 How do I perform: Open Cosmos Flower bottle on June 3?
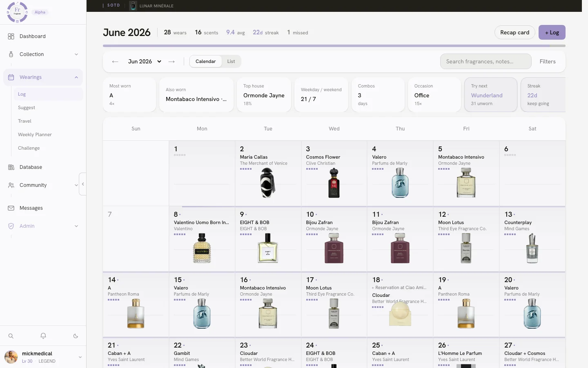pyautogui.click(x=334, y=183)
